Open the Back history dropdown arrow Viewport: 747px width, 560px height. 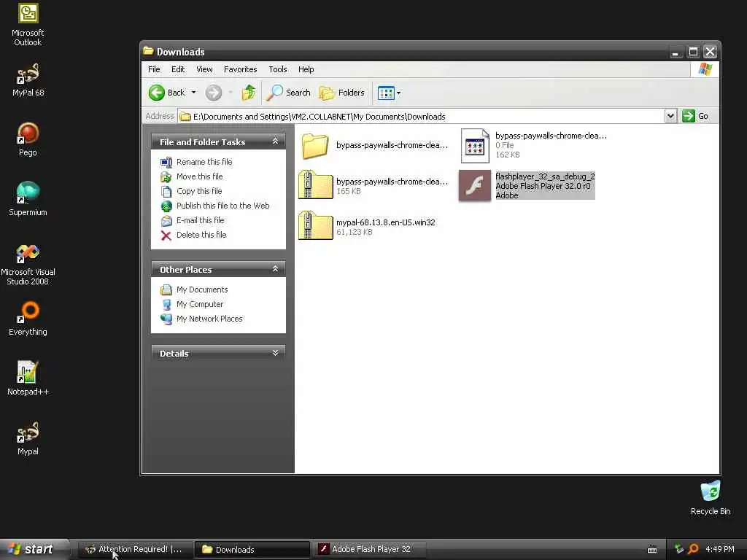tap(193, 93)
